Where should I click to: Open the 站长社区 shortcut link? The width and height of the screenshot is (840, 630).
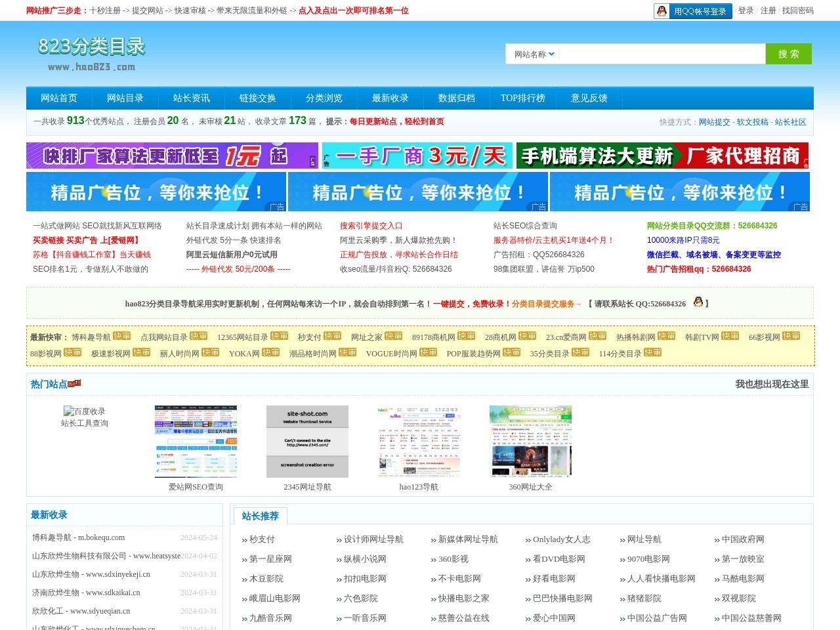[791, 122]
